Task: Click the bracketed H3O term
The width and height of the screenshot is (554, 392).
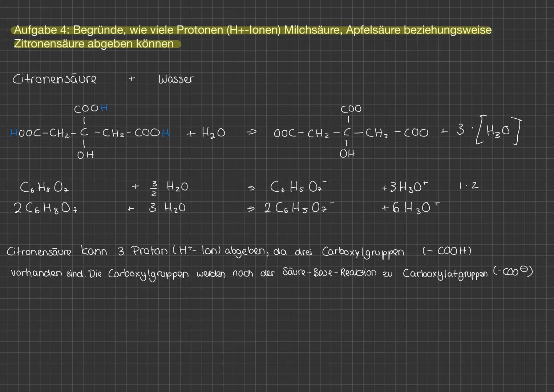Action: pos(498,131)
